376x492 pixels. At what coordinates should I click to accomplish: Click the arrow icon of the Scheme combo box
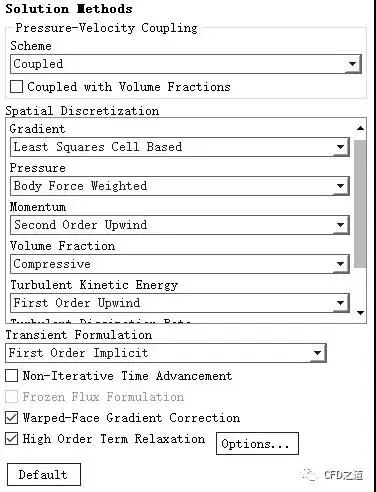[352, 64]
